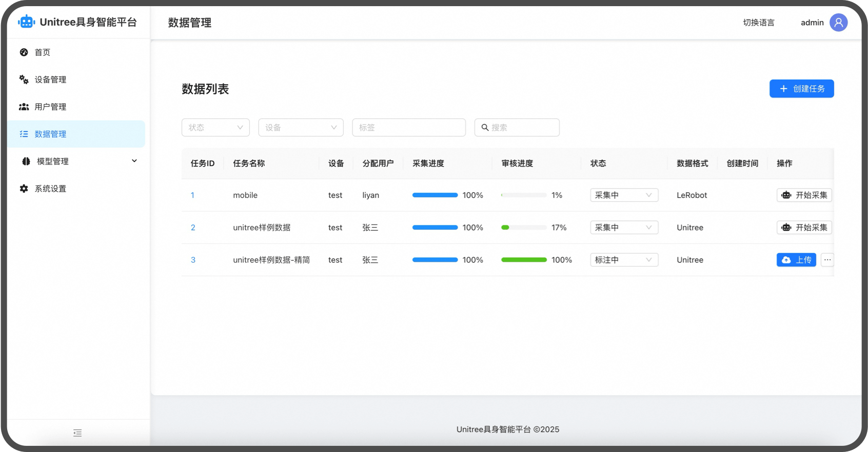Screen dimensions: 868x452
Task: Change the status dropdown for the mobile task
Action: pos(624,195)
